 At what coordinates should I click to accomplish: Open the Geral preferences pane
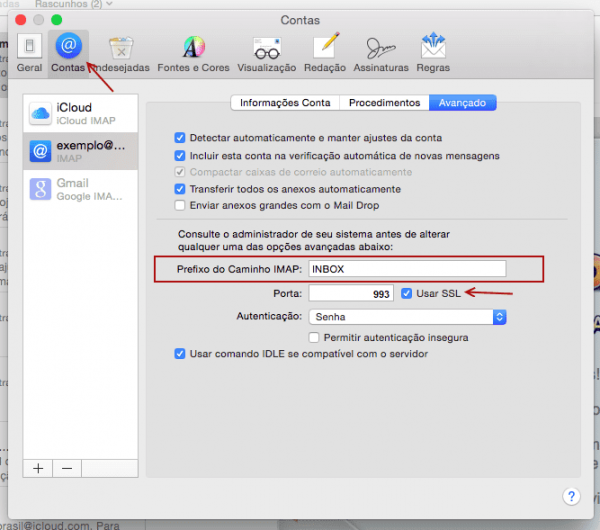tap(29, 53)
